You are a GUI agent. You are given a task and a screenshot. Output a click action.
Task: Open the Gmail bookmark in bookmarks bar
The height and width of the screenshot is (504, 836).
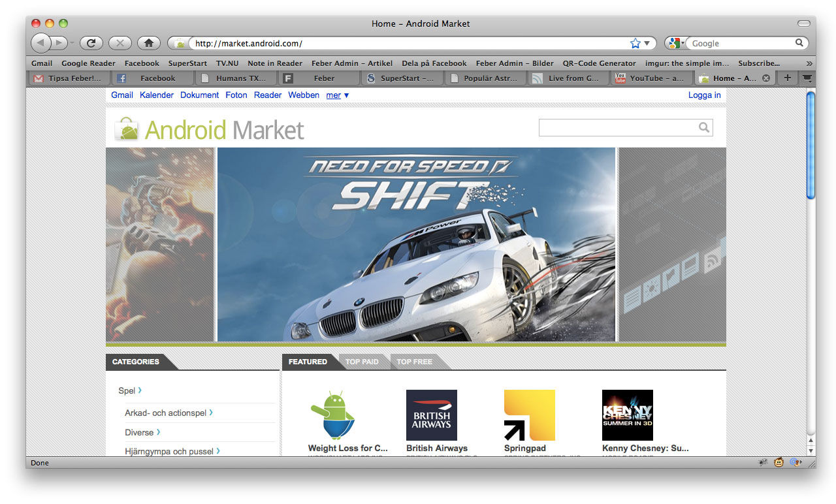[x=42, y=63]
